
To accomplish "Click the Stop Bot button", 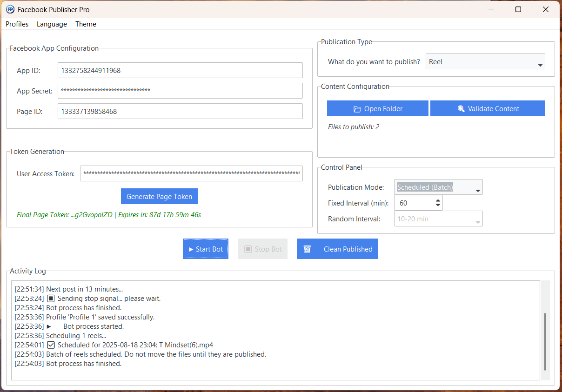I will [x=262, y=249].
